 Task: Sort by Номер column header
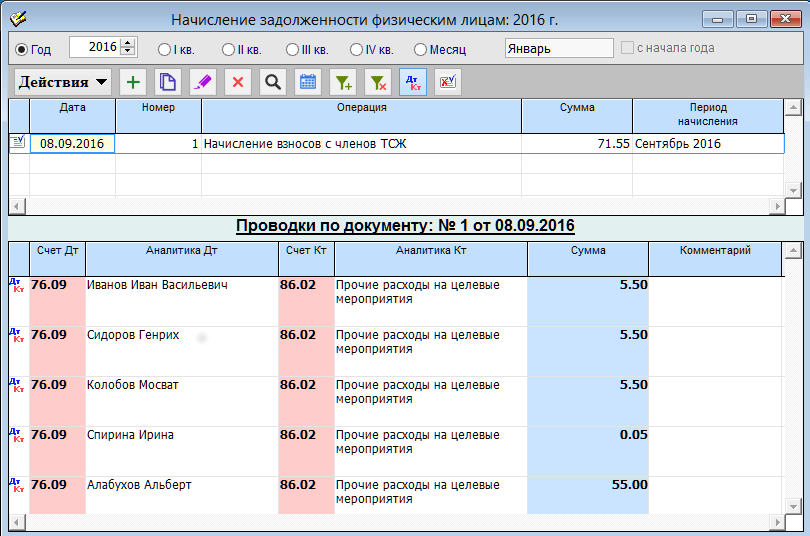[x=159, y=116]
